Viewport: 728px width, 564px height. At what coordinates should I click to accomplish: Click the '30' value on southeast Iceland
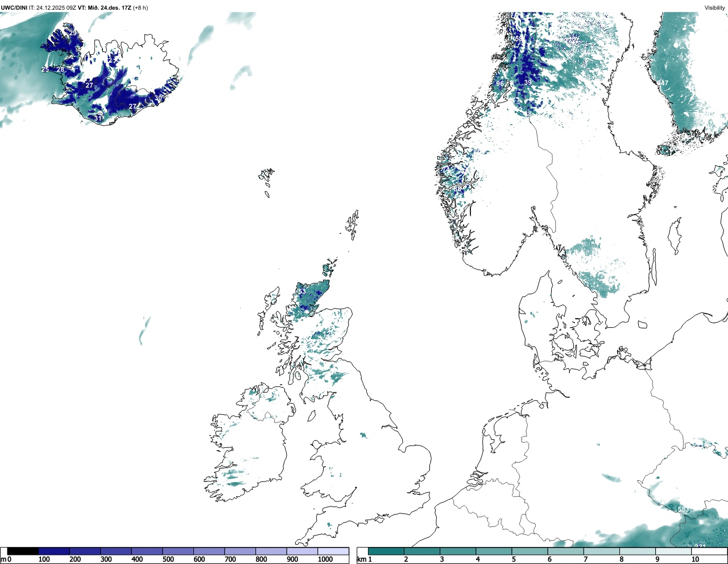coord(159,98)
